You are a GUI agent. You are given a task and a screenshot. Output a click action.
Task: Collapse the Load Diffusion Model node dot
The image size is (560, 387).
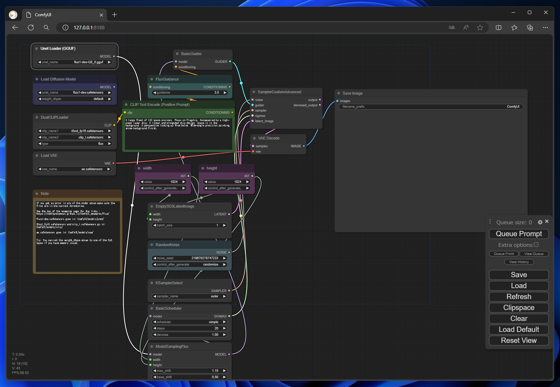point(36,79)
